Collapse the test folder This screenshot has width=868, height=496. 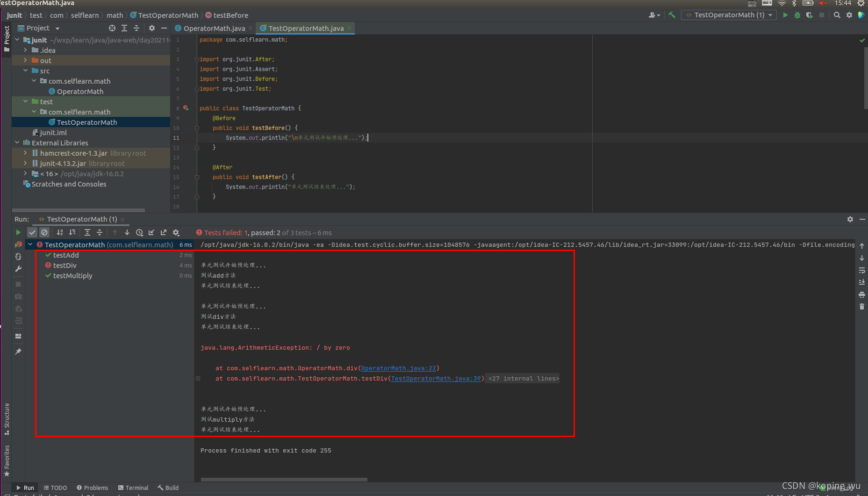tap(26, 101)
